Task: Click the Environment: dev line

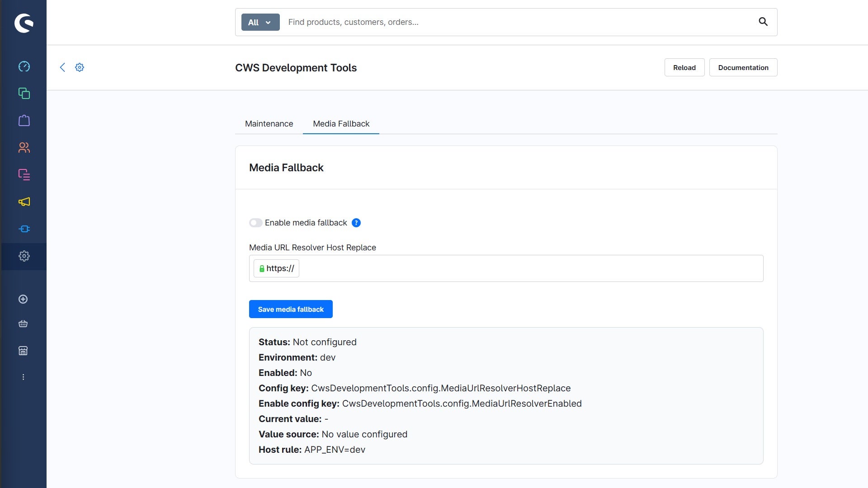Action: pos(297,357)
